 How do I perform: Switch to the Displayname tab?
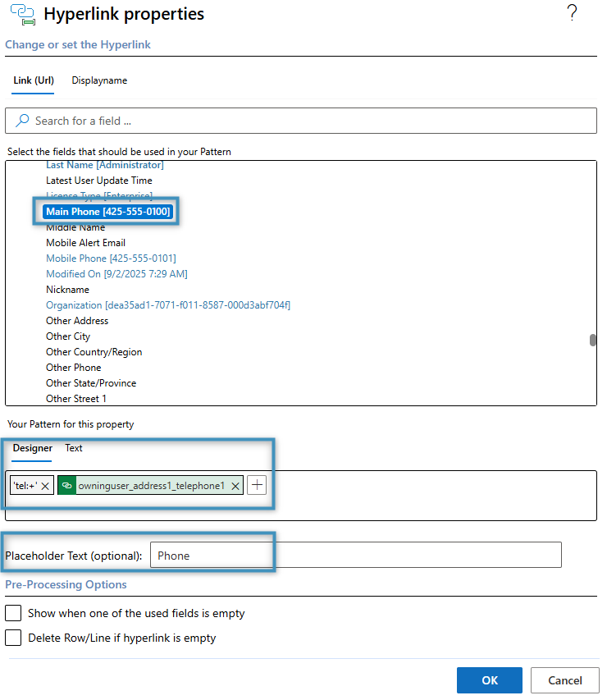(x=99, y=80)
